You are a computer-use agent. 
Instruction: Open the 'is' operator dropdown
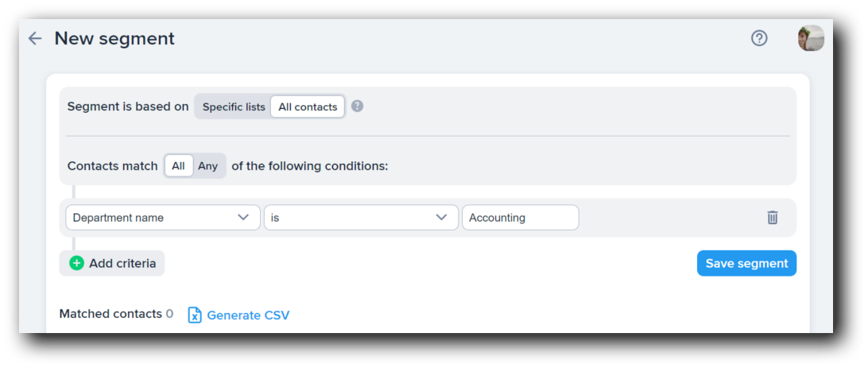350,218
